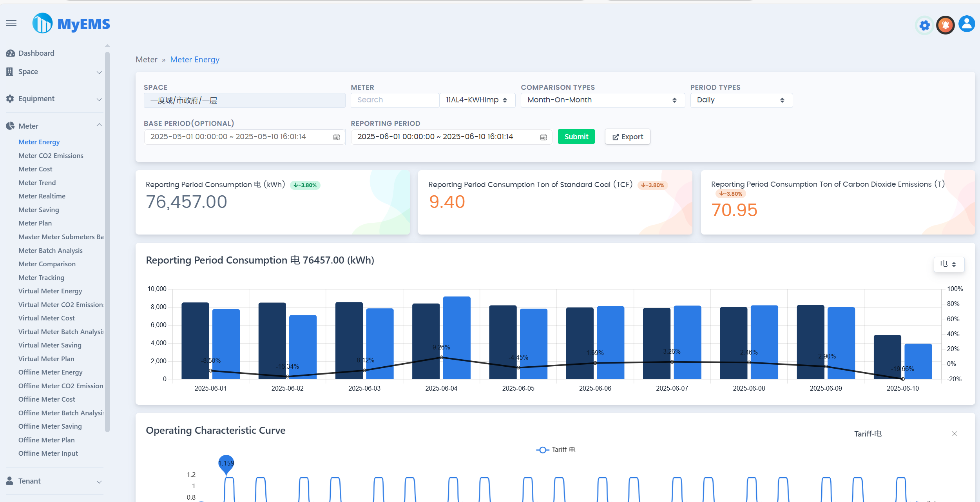The image size is (980, 502).
Task: Click the green Submit button
Action: 576,136
